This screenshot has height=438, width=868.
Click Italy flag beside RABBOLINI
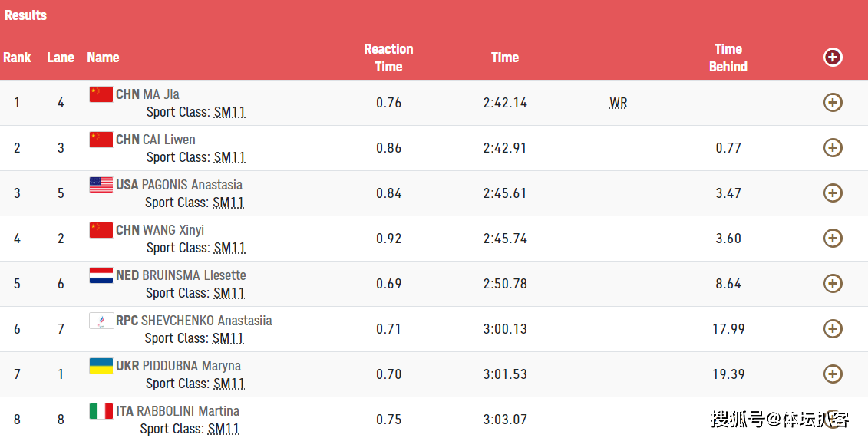pos(101,411)
